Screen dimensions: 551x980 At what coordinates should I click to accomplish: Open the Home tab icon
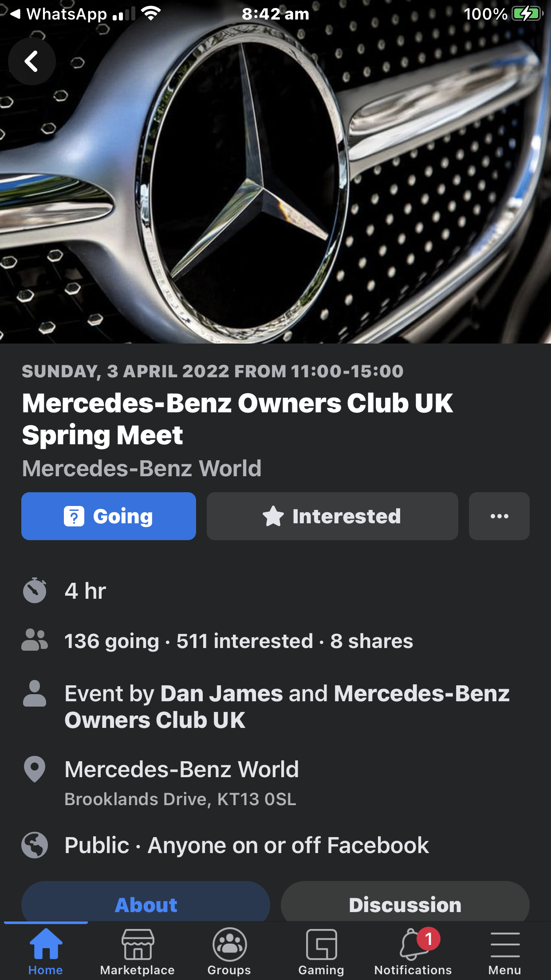[x=46, y=944]
